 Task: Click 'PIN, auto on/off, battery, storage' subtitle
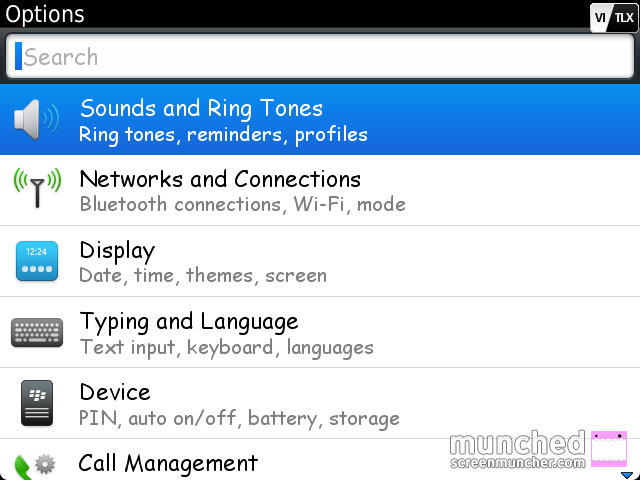[239, 418]
